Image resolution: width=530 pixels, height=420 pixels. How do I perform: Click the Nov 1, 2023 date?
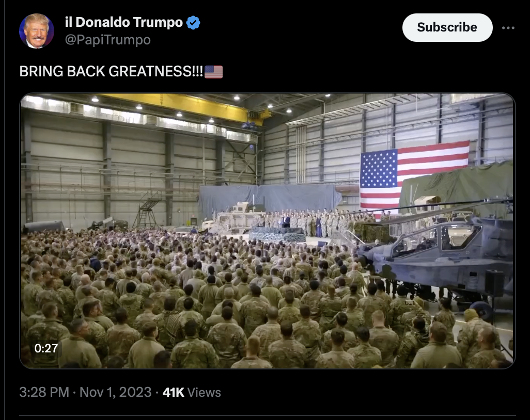point(115,392)
